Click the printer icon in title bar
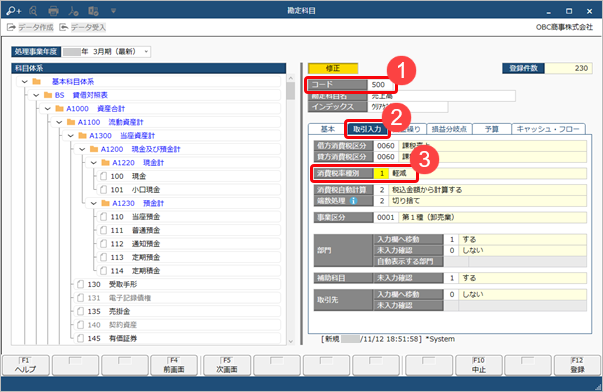 pos(53,11)
